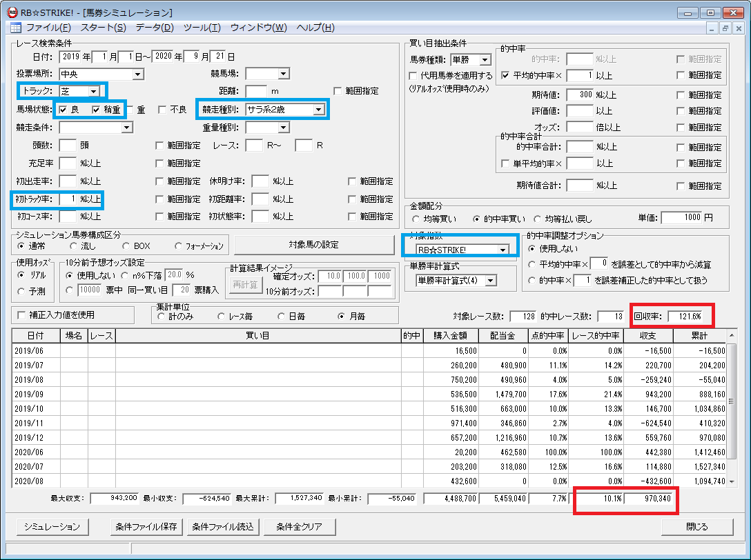Check the 単平均的率× checkbox
751x560 pixels.
pos(505,163)
